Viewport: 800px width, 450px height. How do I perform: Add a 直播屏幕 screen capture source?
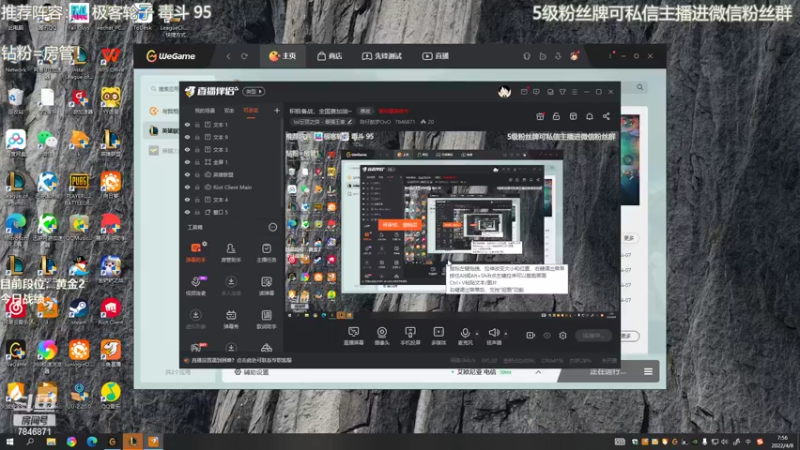[x=353, y=336]
